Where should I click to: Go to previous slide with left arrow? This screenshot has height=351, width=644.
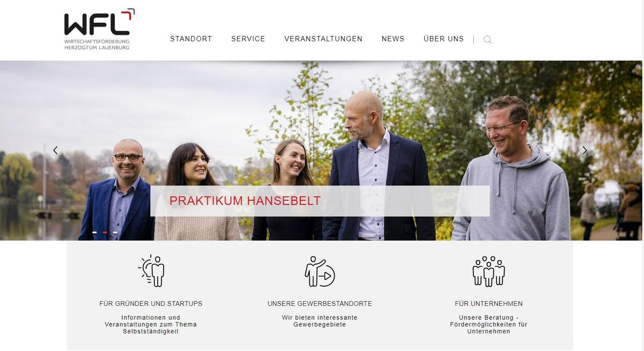55,150
